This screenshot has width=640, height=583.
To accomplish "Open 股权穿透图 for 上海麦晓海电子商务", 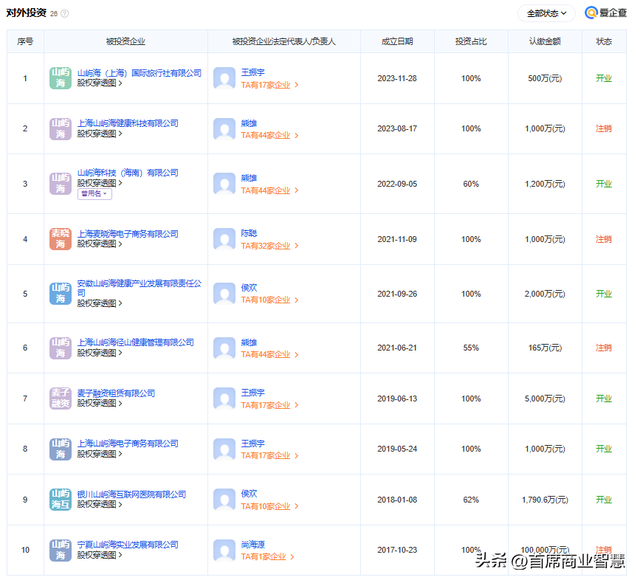I will pyautogui.click(x=100, y=244).
